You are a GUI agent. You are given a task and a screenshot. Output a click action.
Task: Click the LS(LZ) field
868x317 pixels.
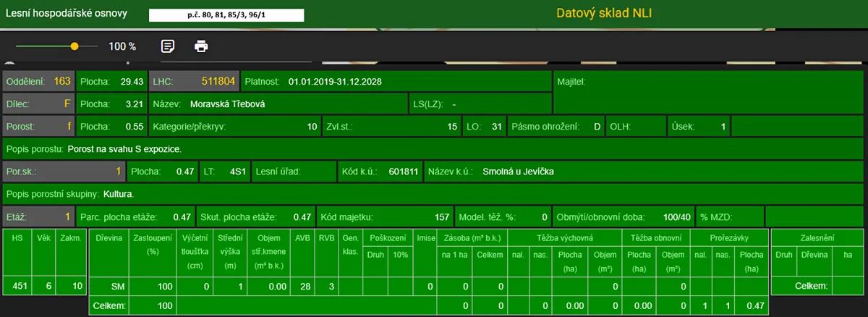[x=480, y=103]
